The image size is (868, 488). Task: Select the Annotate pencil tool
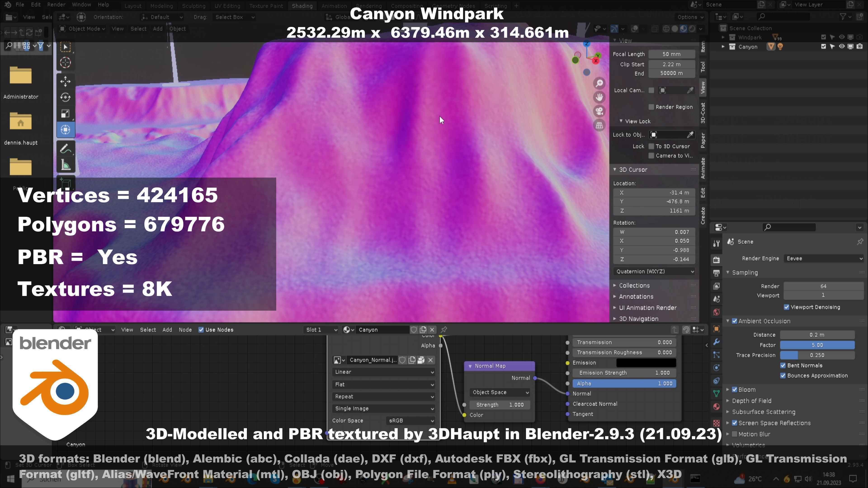(65, 149)
